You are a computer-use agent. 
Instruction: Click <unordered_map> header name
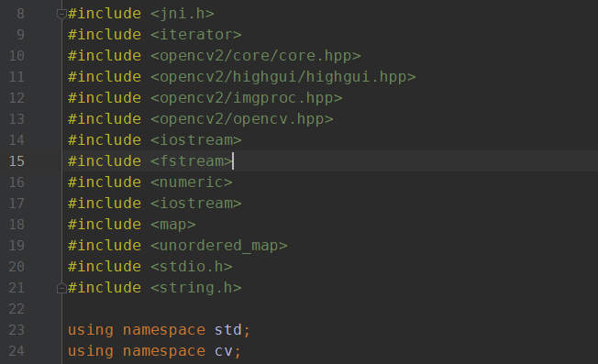coord(218,246)
